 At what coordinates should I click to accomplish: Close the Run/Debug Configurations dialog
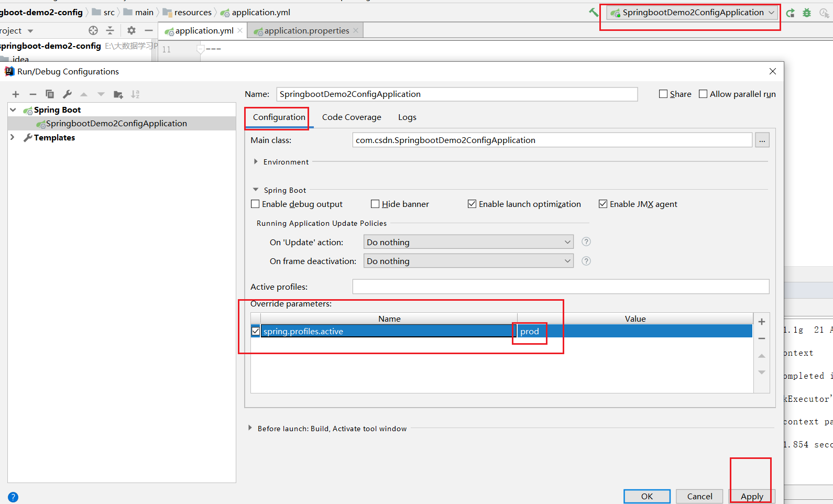tap(773, 71)
